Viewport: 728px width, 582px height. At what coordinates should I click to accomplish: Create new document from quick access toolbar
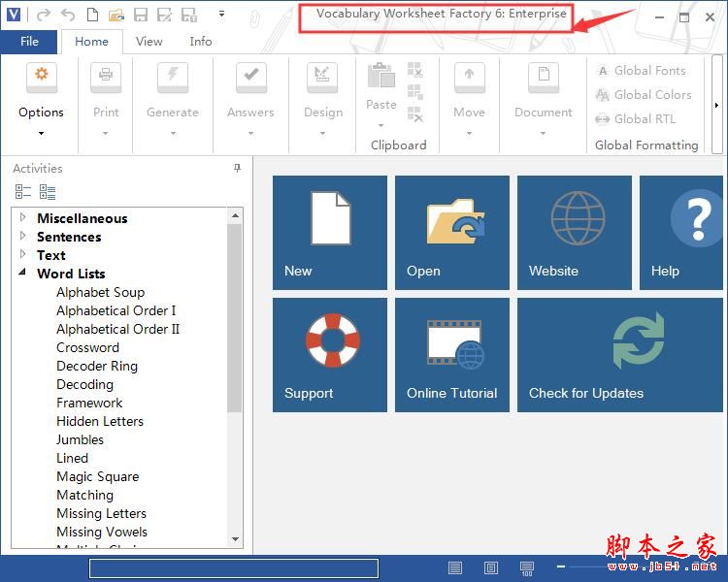pyautogui.click(x=92, y=15)
